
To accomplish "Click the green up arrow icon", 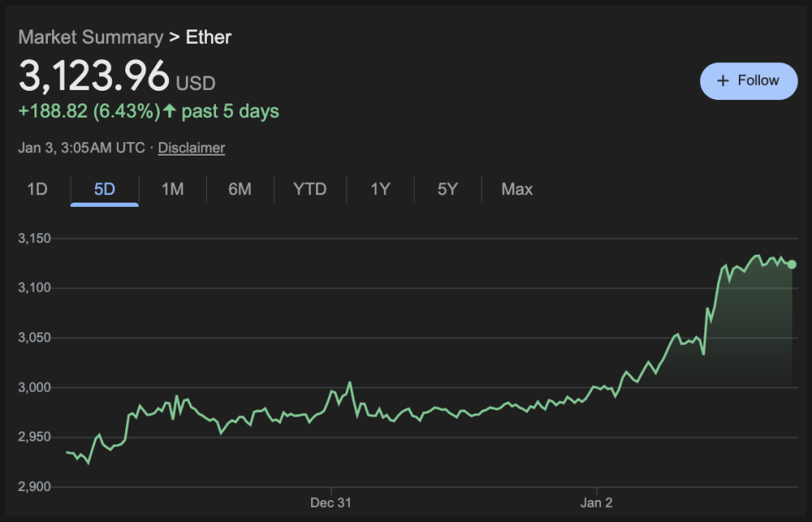I will click(170, 111).
